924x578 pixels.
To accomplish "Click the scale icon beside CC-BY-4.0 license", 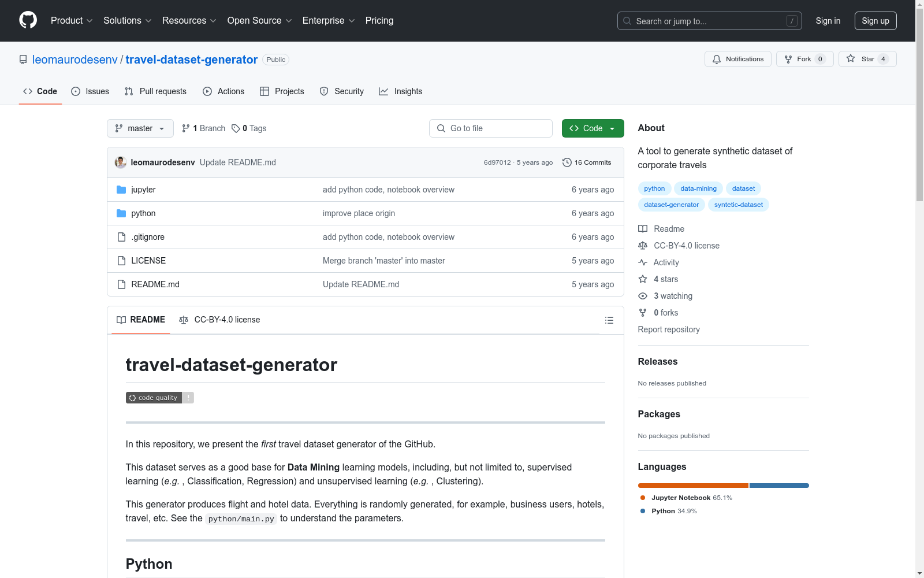I will coord(643,246).
